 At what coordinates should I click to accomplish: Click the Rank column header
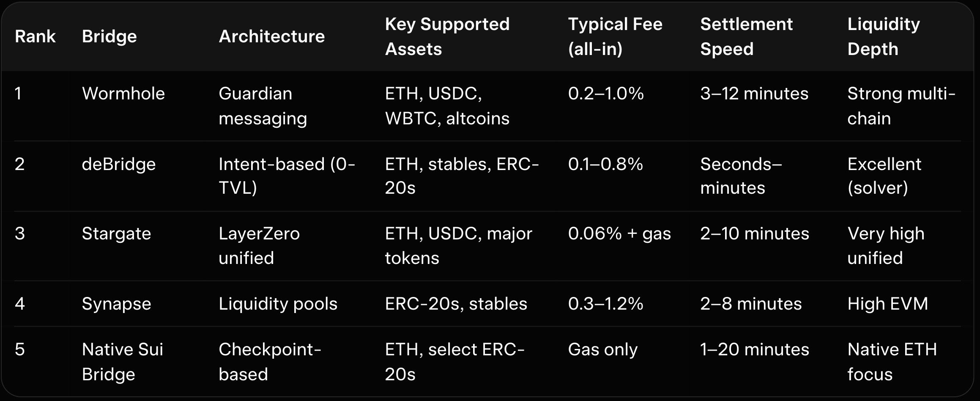[35, 36]
